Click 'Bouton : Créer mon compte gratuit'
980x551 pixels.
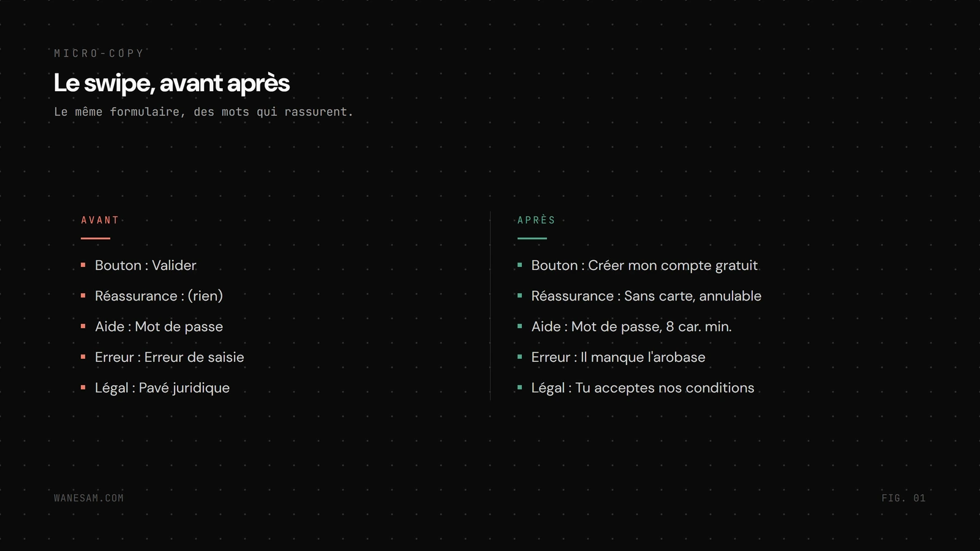644,265
